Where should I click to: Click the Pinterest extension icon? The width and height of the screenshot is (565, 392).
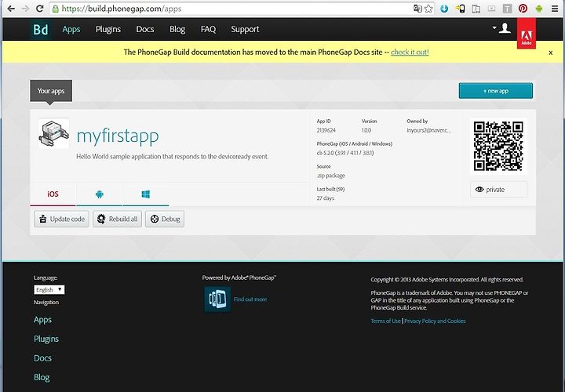click(523, 9)
